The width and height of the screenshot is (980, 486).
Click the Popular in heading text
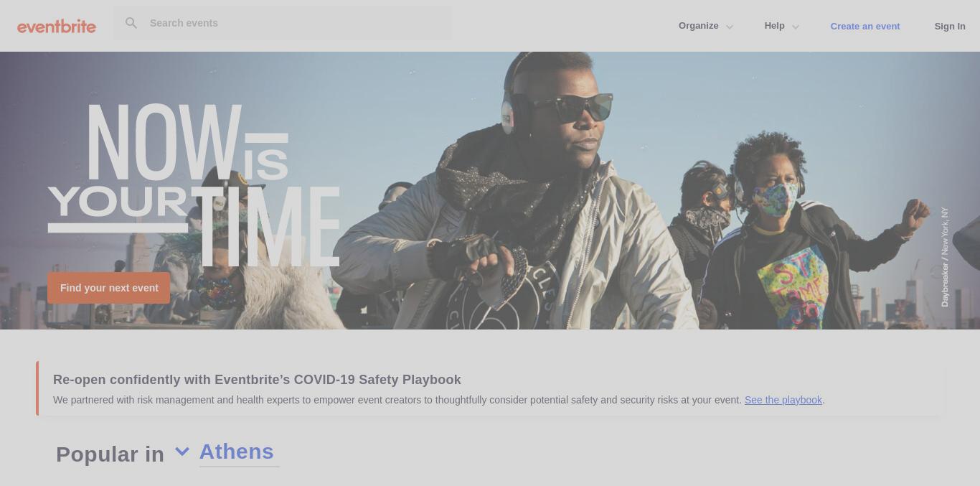click(x=110, y=454)
